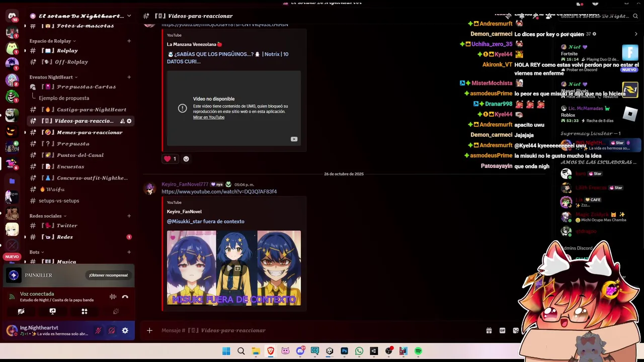Open the Memes-para-reaccionar channel
Image resolution: width=644 pixels, height=362 pixels.
(x=80, y=132)
